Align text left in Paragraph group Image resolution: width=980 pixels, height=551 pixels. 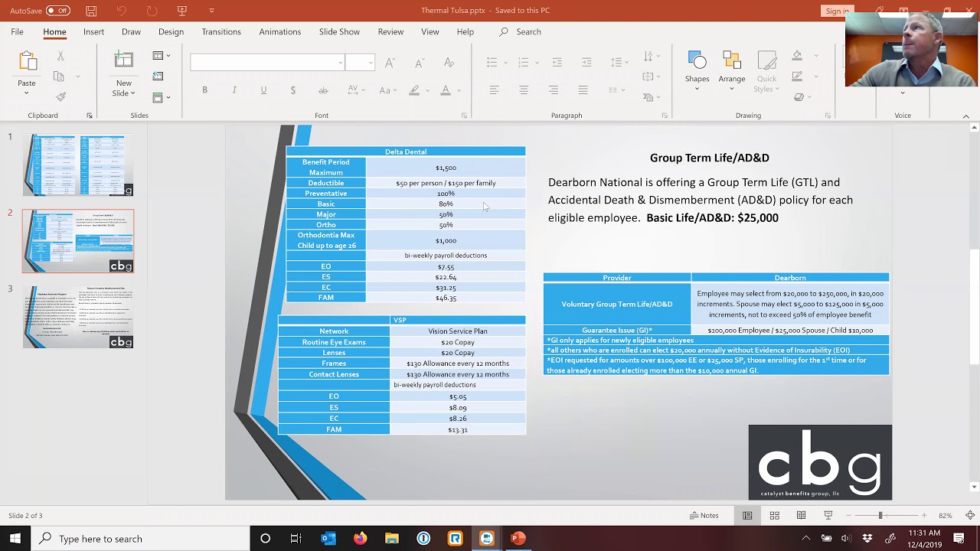click(494, 90)
